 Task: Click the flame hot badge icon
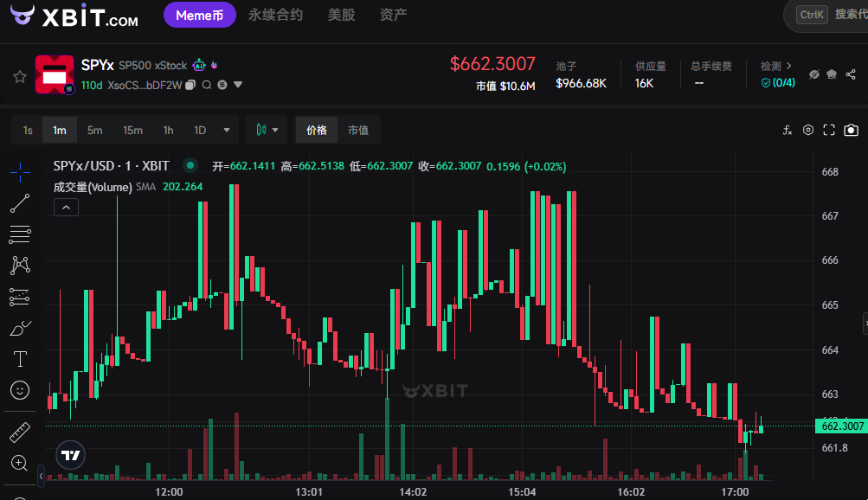click(x=215, y=65)
